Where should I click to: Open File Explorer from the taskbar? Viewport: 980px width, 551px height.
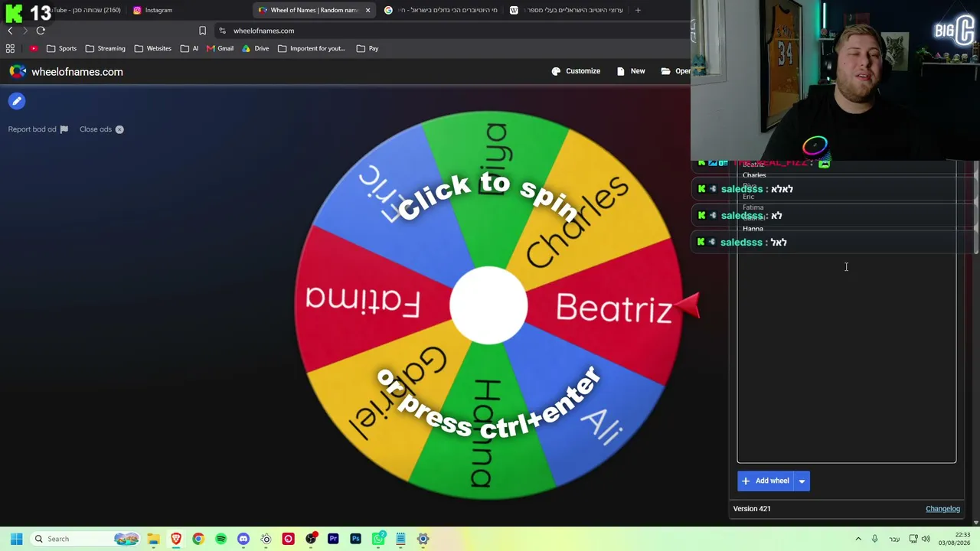point(153,539)
